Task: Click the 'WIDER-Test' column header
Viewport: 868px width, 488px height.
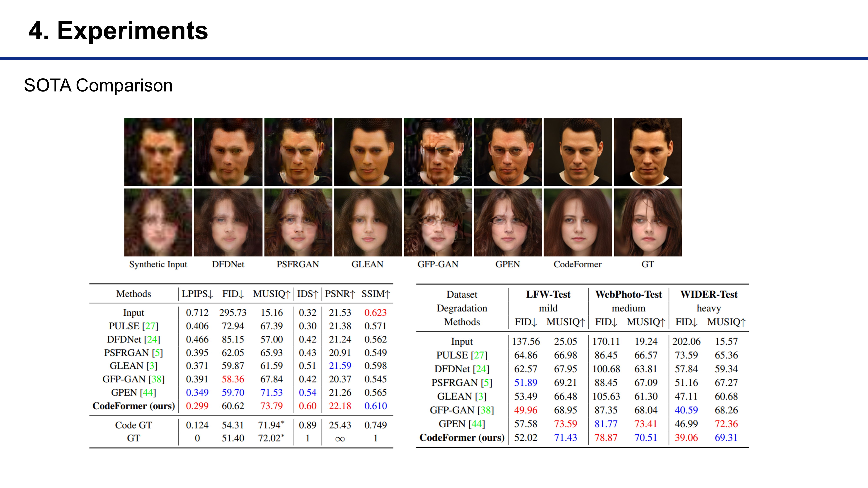Action: pyautogui.click(x=709, y=294)
